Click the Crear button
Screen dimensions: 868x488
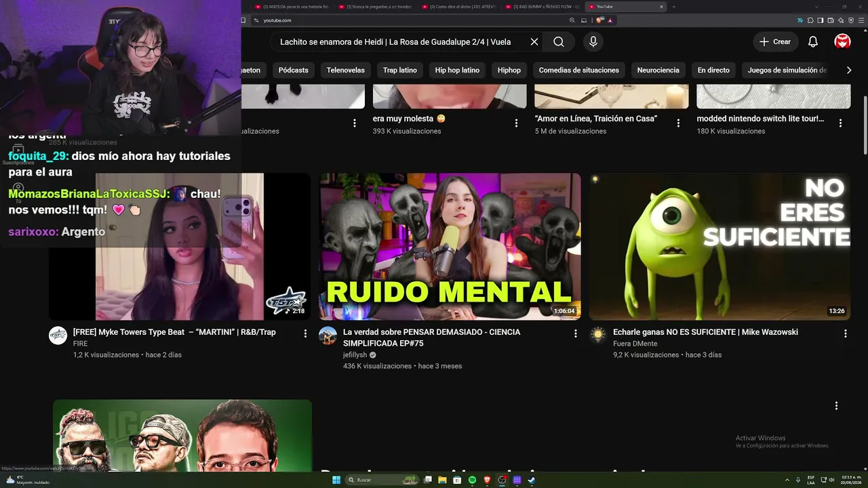pyautogui.click(x=775, y=42)
